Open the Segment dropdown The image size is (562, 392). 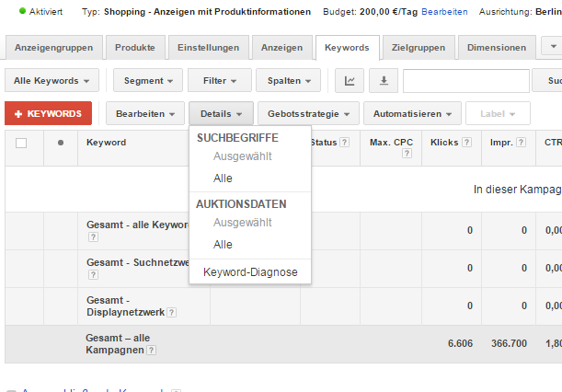click(x=148, y=81)
